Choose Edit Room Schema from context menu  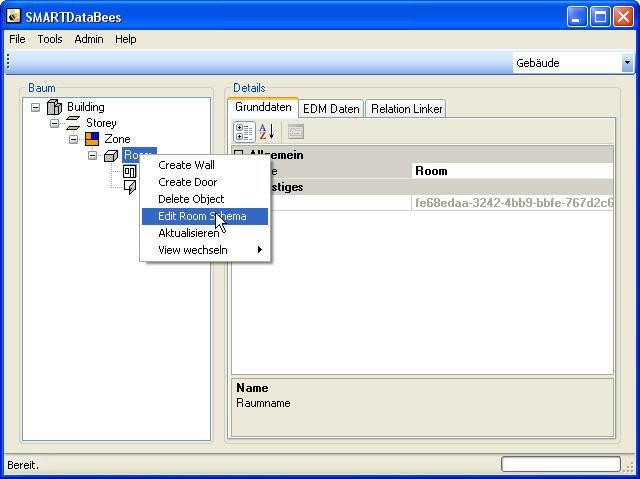(200, 216)
